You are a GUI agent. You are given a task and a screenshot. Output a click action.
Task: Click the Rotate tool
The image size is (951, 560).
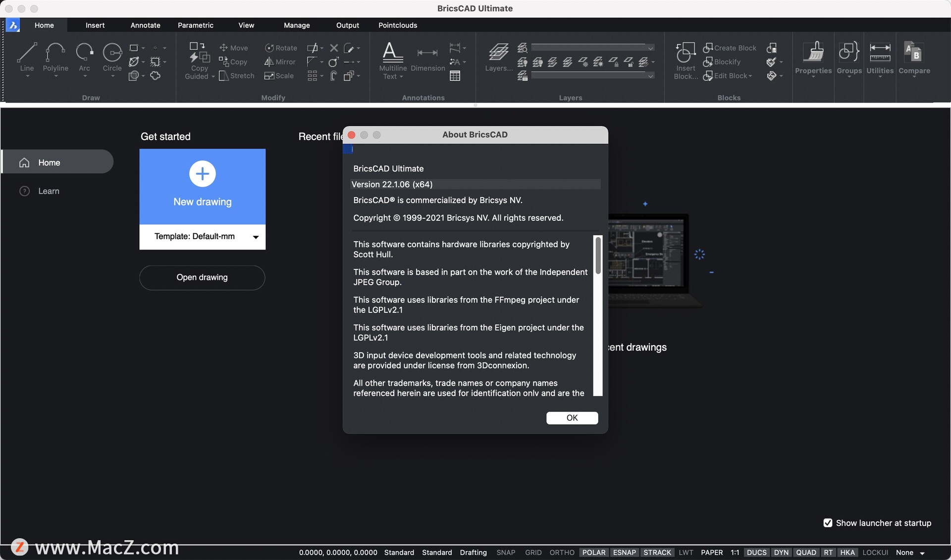281,48
